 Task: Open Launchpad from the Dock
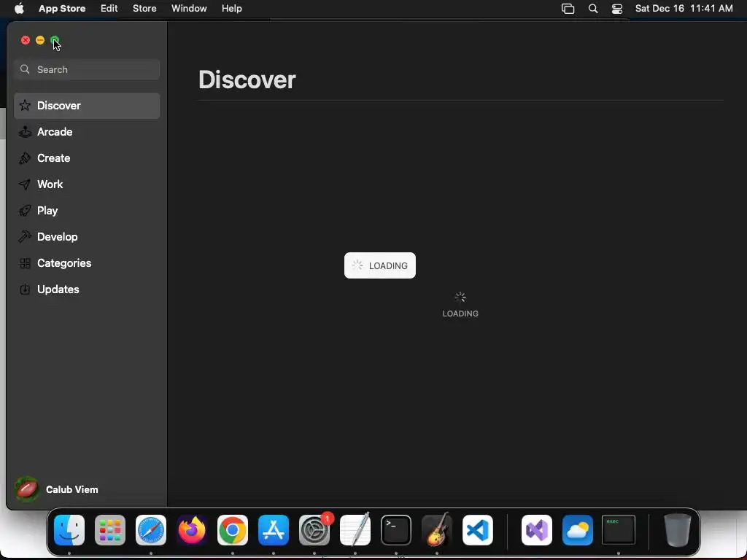110,530
